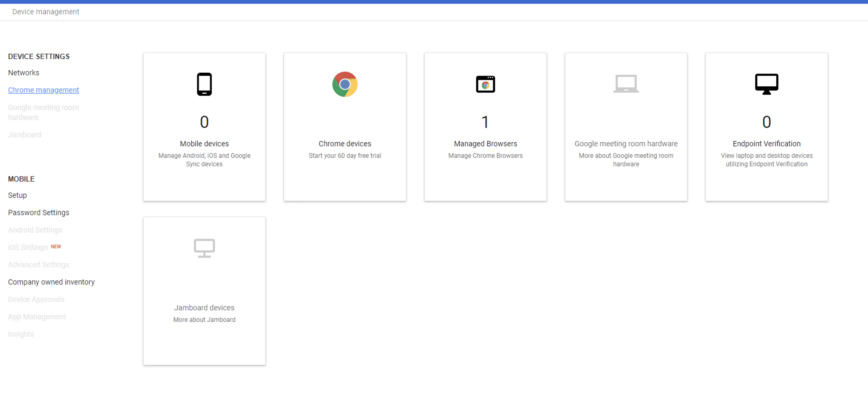The width and height of the screenshot is (868, 393).
Task: Select Google meeting room hardware sidebar item
Action: [x=43, y=112]
